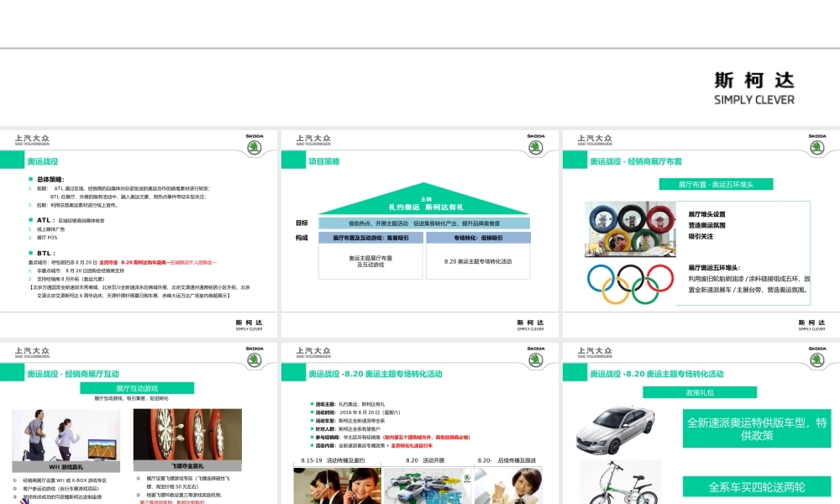This screenshot has height=504, width=840.
Task: Click the 上汽大众 logo on the 项目策略 slide
Action: [313, 140]
